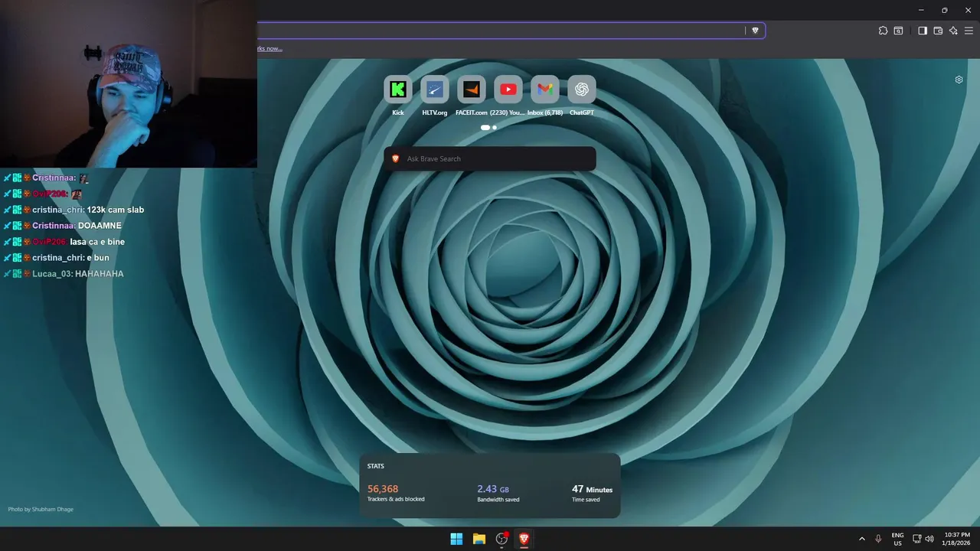Click the Brave browser taskbar icon
Image resolution: width=980 pixels, height=551 pixels.
[x=524, y=539]
